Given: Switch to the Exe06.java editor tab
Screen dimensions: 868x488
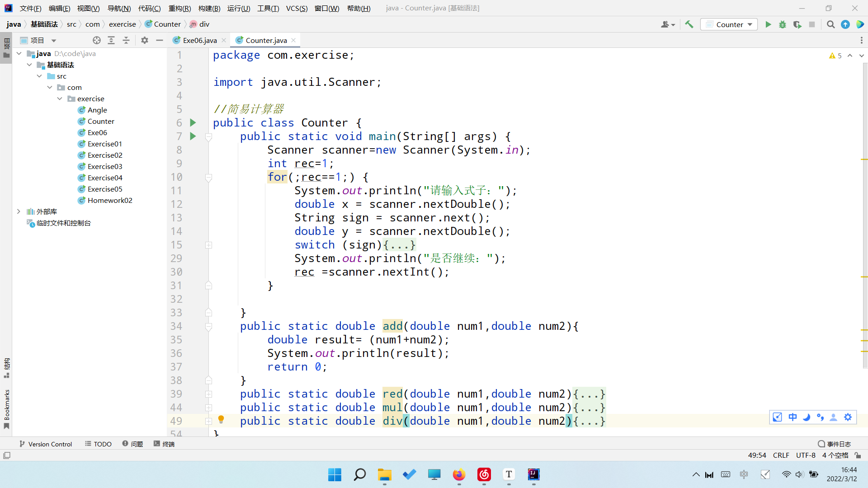Looking at the screenshot, I should coord(199,40).
